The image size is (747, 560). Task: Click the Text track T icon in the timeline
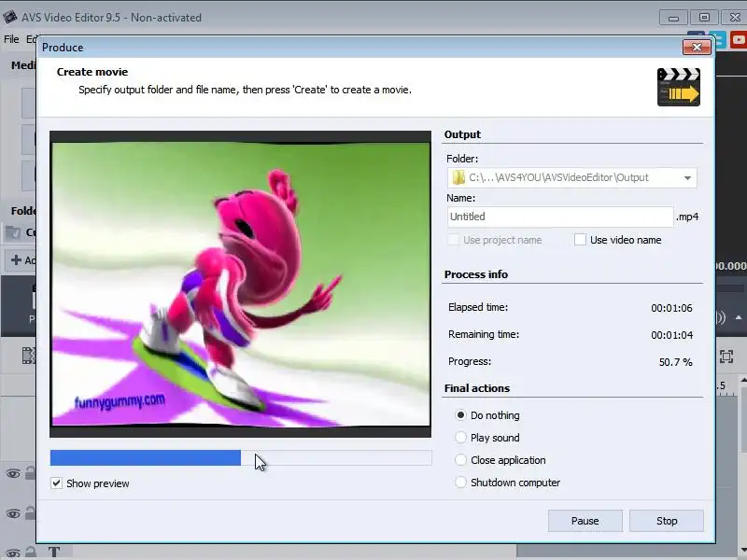(x=53, y=552)
